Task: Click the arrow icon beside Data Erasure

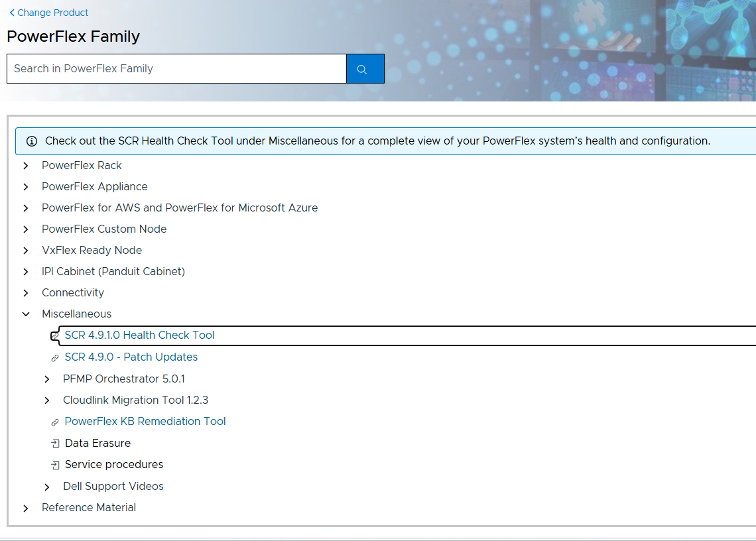Action: [x=56, y=444]
